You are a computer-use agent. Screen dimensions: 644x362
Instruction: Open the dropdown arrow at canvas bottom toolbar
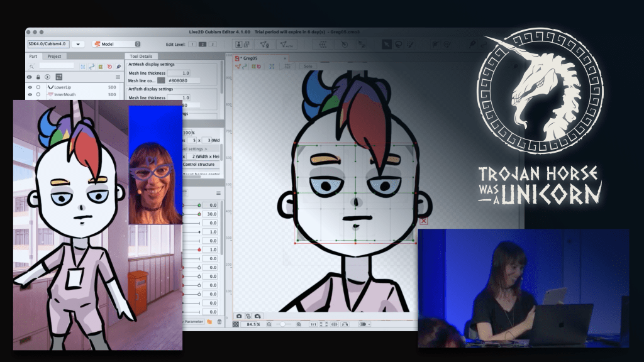pos(369,324)
